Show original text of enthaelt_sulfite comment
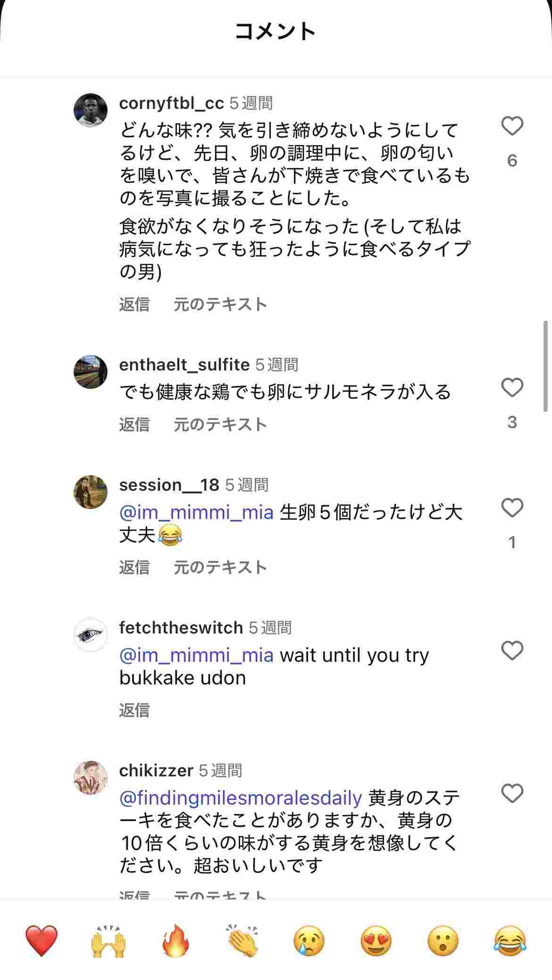This screenshot has height=980, width=552. (220, 425)
